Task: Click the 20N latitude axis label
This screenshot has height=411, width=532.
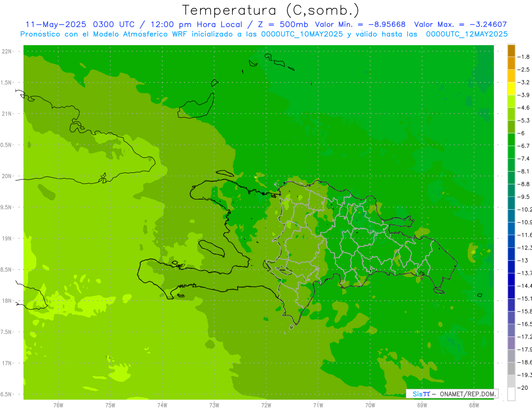Action: click(8, 176)
